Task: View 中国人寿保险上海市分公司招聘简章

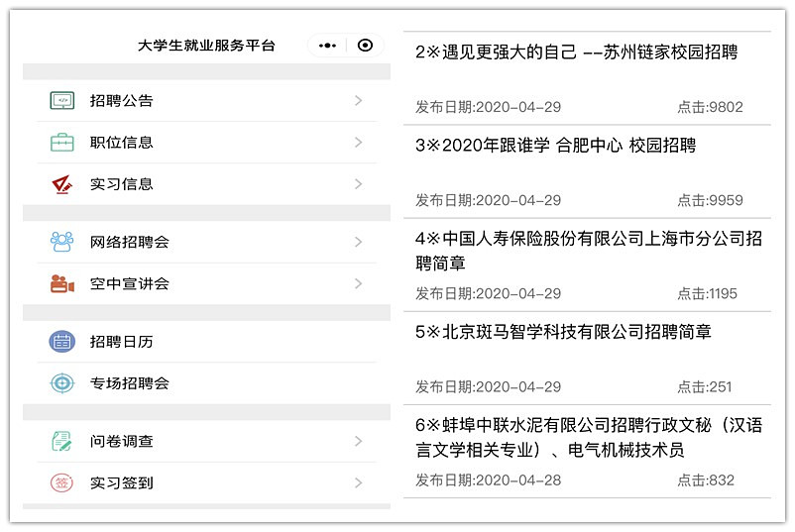Action: [588, 251]
